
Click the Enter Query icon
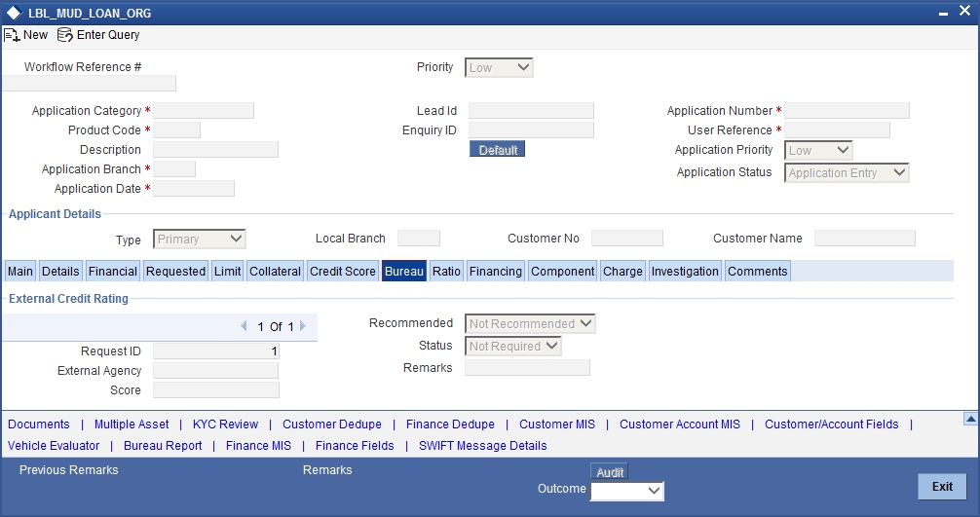65,35
